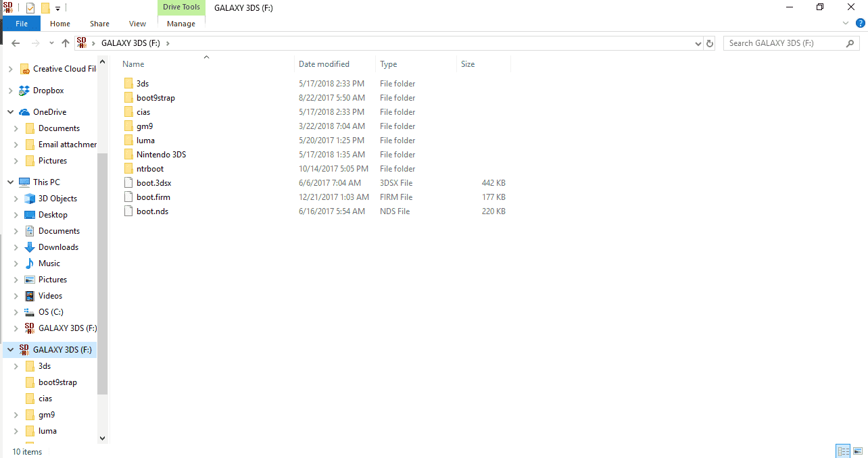Go back using the Back arrow
Viewport: 868px width, 458px height.
point(16,43)
